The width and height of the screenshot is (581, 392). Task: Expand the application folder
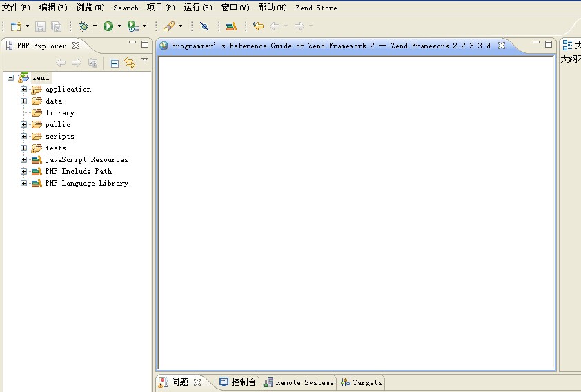point(23,90)
